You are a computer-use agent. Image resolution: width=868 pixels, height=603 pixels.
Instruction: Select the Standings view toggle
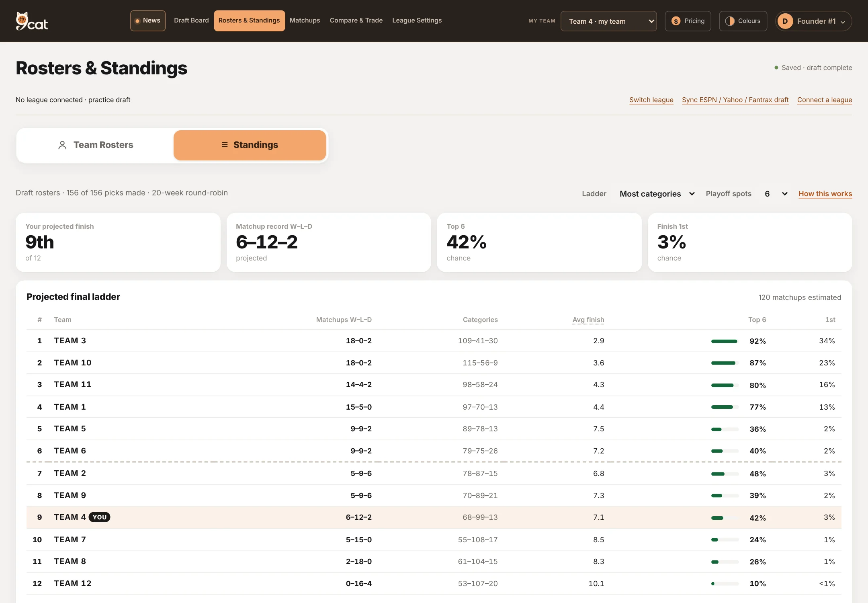[x=250, y=145]
